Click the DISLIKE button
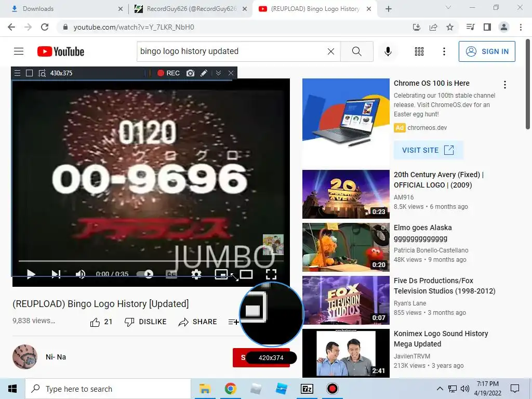 tap(145, 322)
